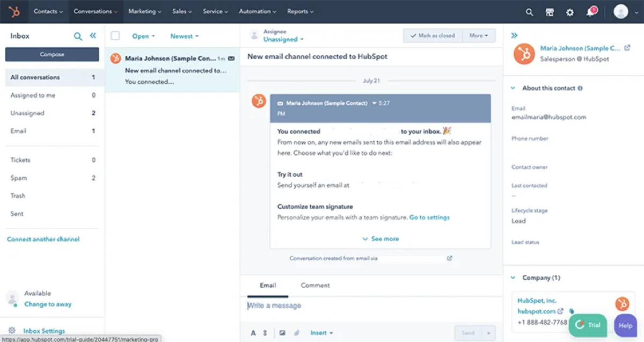Viewport: 644px width, 342px height.
Task: Click the Write a message field
Action: [371, 305]
